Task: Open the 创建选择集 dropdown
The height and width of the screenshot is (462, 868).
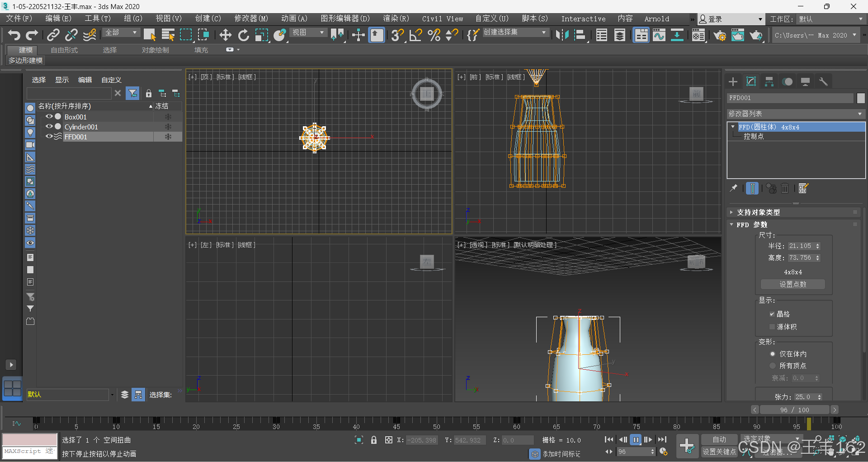Action: coord(515,33)
